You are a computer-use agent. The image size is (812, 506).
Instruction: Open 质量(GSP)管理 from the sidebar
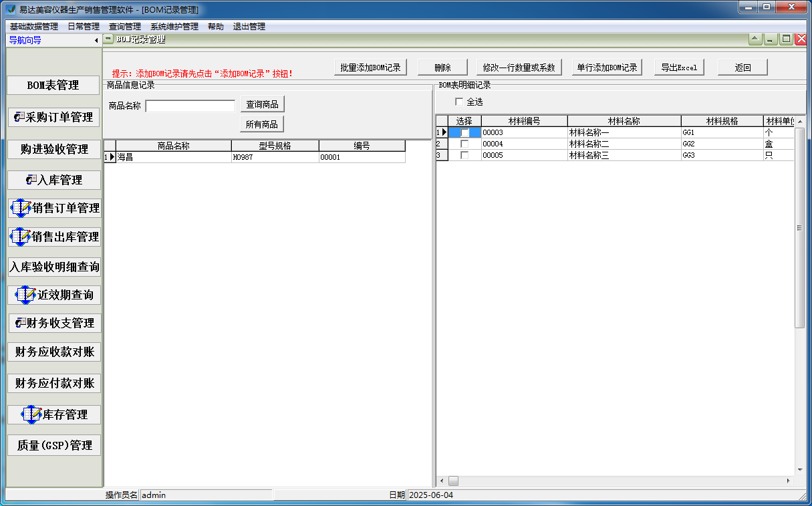click(x=54, y=445)
